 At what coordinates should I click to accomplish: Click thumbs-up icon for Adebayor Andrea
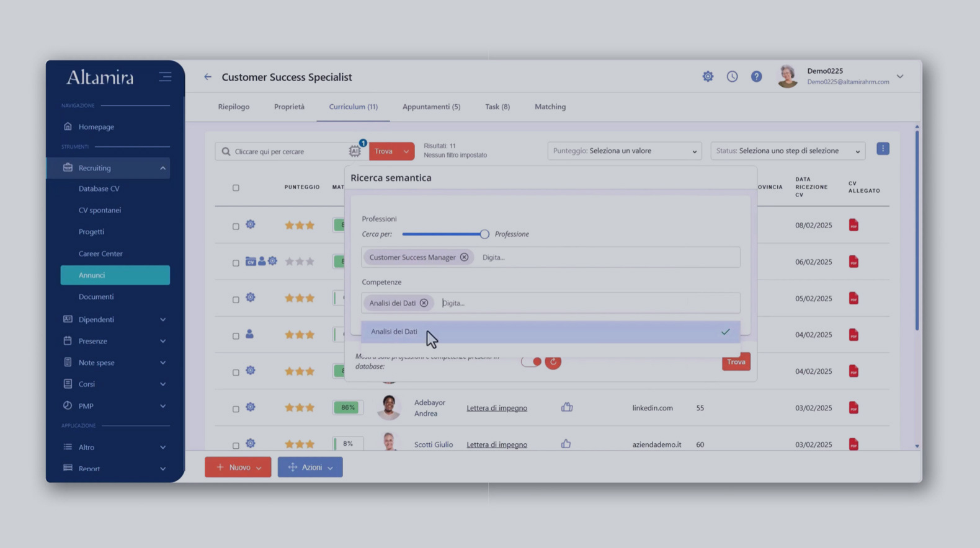coord(566,407)
